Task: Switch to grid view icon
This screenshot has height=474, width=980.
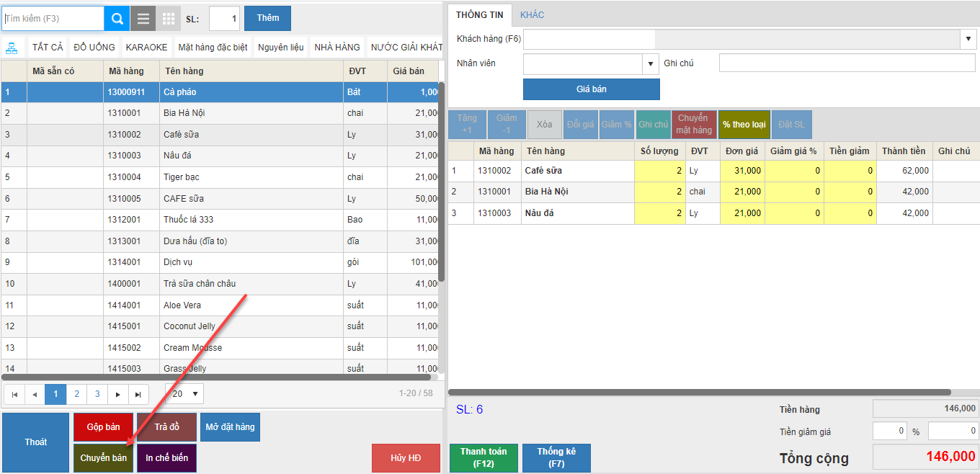Action: click(168, 19)
